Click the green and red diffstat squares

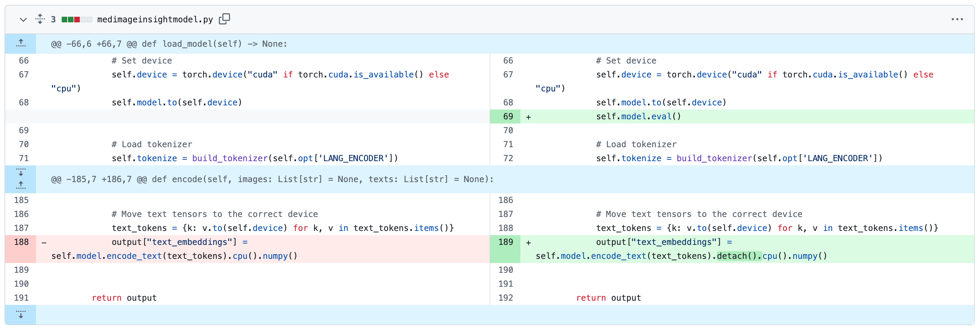(x=76, y=20)
